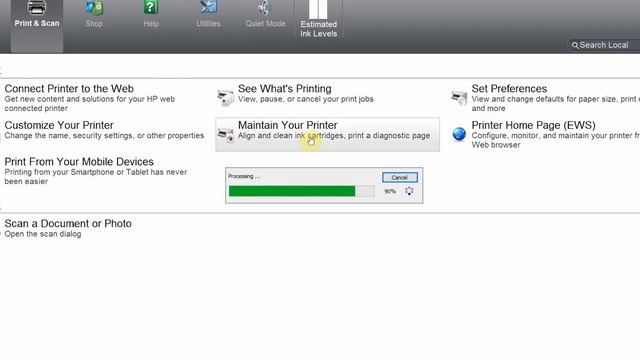The width and height of the screenshot is (640, 360).
Task: Open Printer Home Page (EWS)
Action: pos(533,125)
